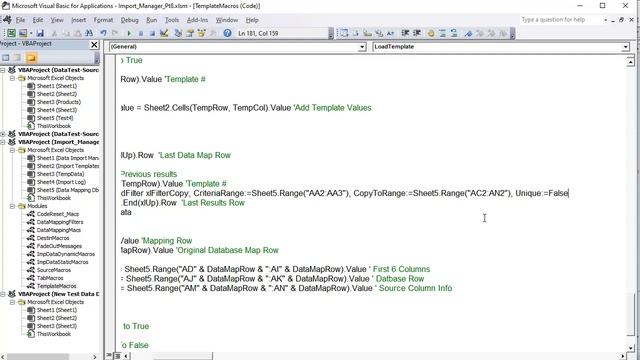Select Sheet5 (Test4) in project tree
Image resolution: width=640 pixels, height=360 pixels.
tap(55, 118)
